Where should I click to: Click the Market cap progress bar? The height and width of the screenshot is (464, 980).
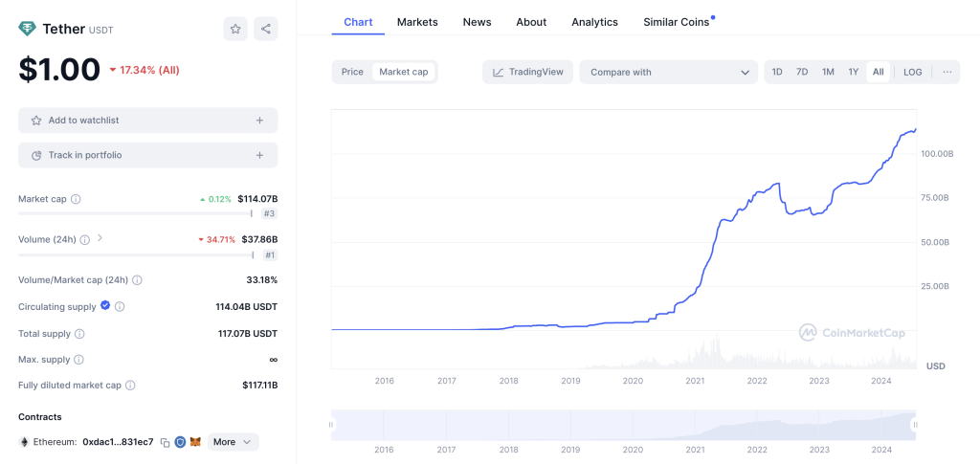pos(135,213)
